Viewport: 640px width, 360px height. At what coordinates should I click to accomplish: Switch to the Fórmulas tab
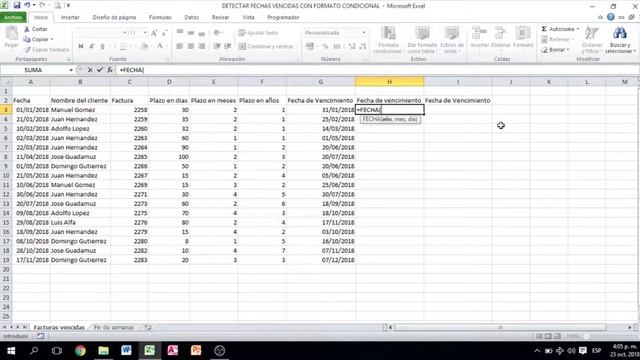click(x=160, y=17)
